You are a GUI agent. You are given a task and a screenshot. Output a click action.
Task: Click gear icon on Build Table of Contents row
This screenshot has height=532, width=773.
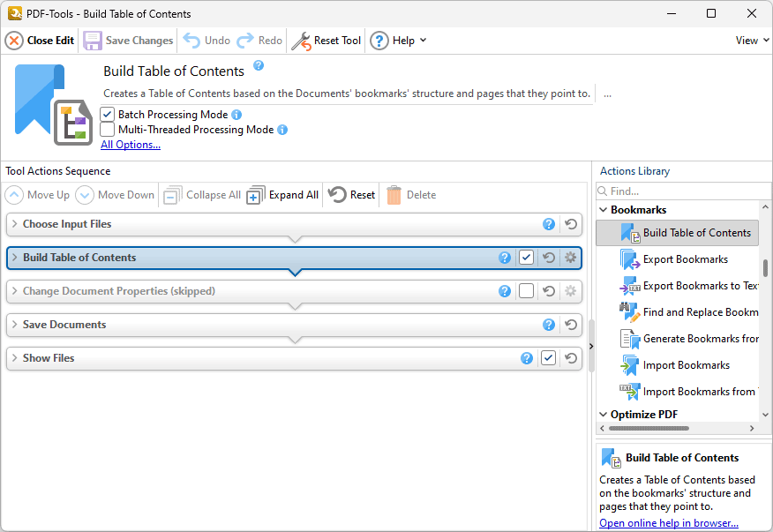pyautogui.click(x=570, y=258)
